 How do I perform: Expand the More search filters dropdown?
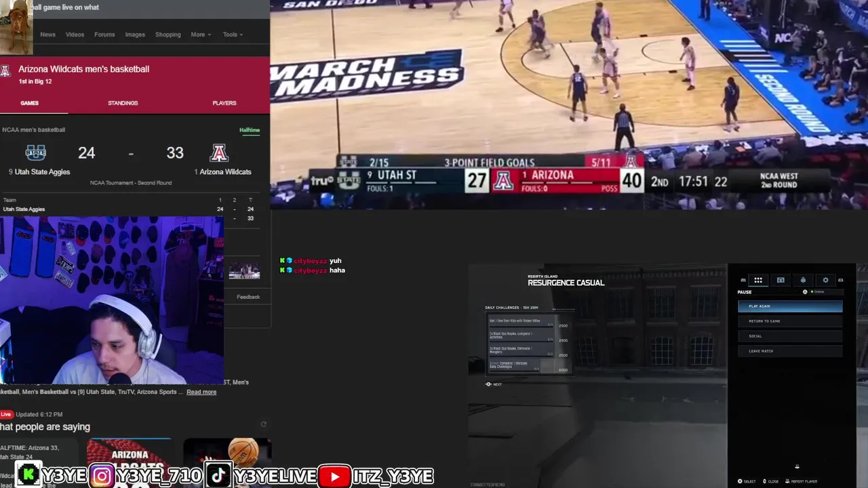(201, 35)
